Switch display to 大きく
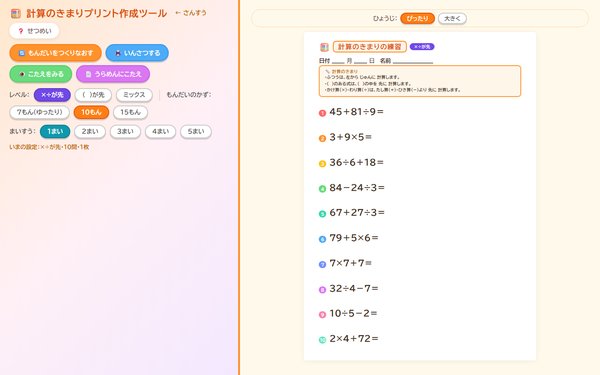 click(452, 18)
